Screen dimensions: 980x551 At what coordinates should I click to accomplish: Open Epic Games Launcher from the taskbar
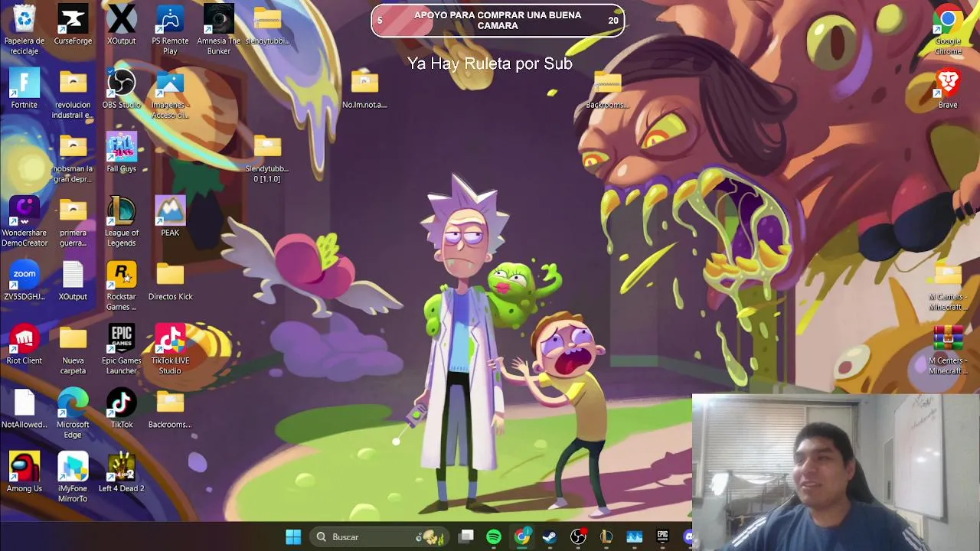click(662, 536)
